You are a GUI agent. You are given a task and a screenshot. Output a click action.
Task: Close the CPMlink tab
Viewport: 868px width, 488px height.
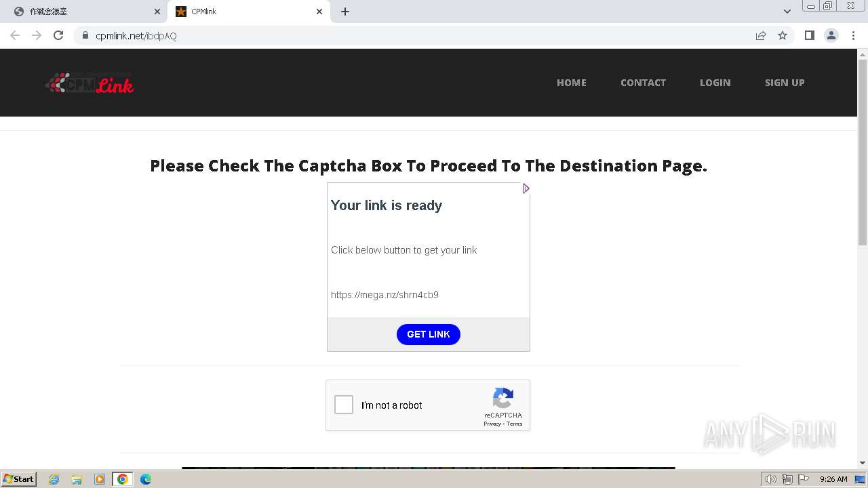tap(319, 12)
